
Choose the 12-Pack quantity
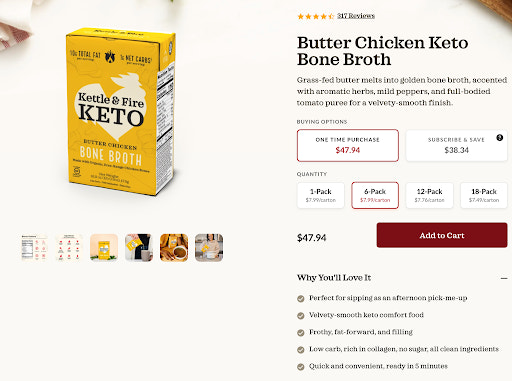pos(429,195)
